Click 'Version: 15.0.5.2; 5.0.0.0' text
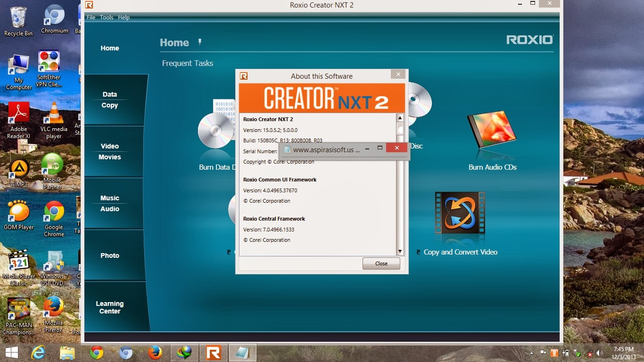 (x=270, y=130)
